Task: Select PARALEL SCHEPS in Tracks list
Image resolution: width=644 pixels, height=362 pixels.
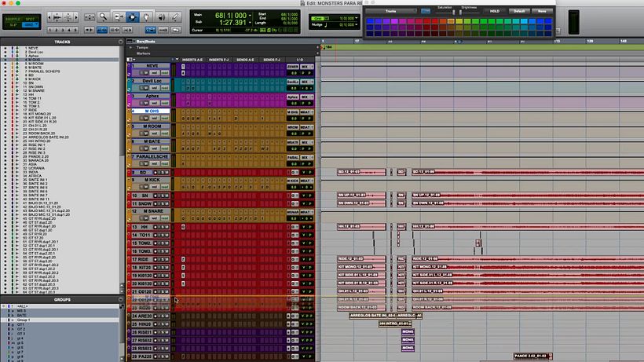Action: [x=44, y=71]
